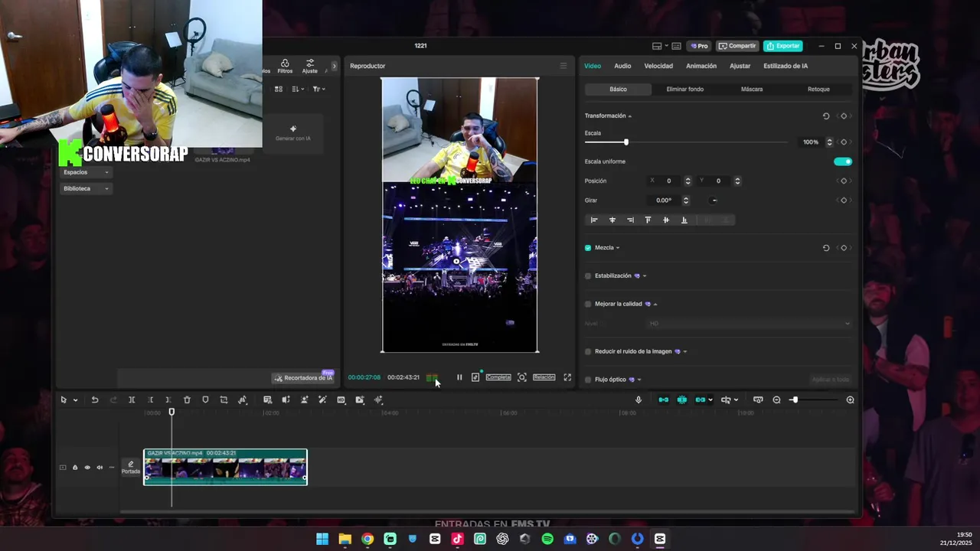Viewport: 980px width, 551px height.
Task: Open the pointer tool mode dropdown arrow
Action: 75,400
